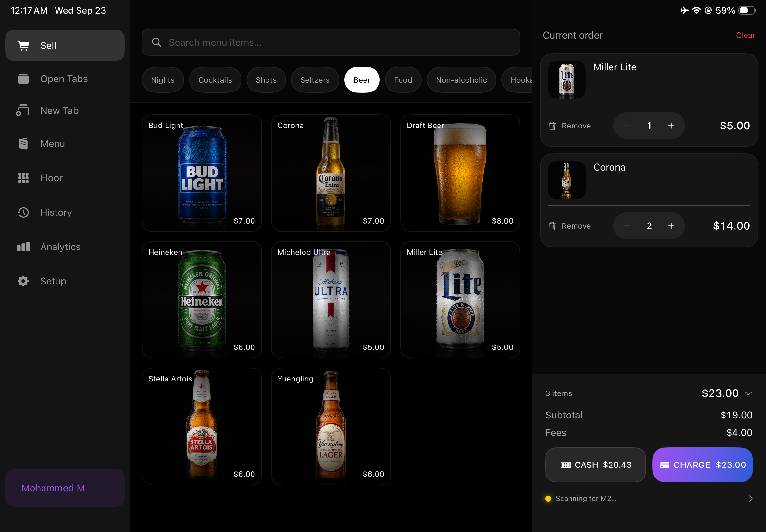Click the $14.00 Corona line total

pyautogui.click(x=731, y=226)
